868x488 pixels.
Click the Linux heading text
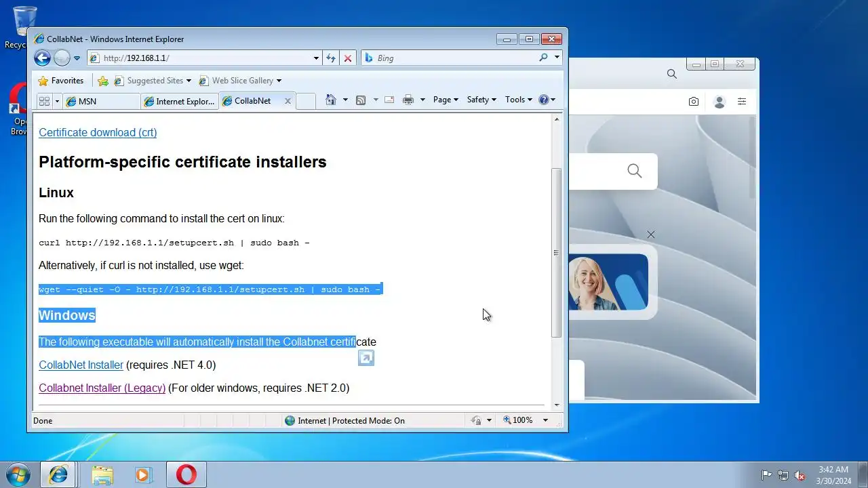[56, 193]
